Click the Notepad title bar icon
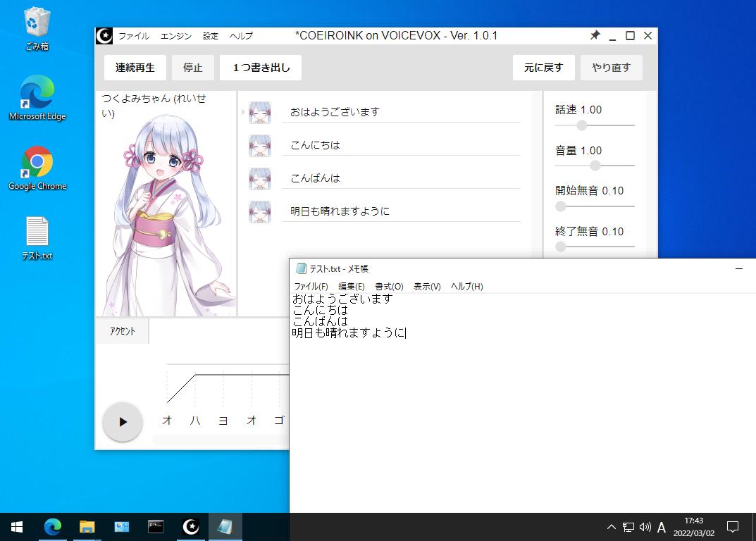The height and width of the screenshot is (541, 756). [x=301, y=268]
